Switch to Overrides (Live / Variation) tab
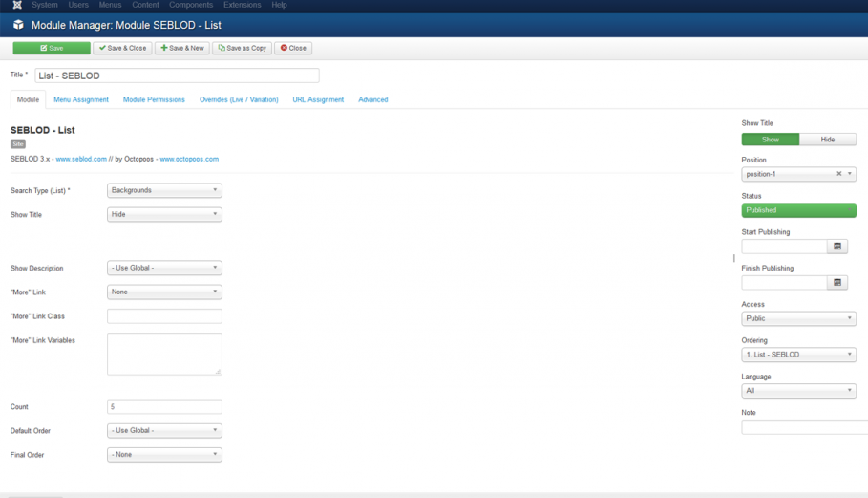868x498 pixels. 239,99
